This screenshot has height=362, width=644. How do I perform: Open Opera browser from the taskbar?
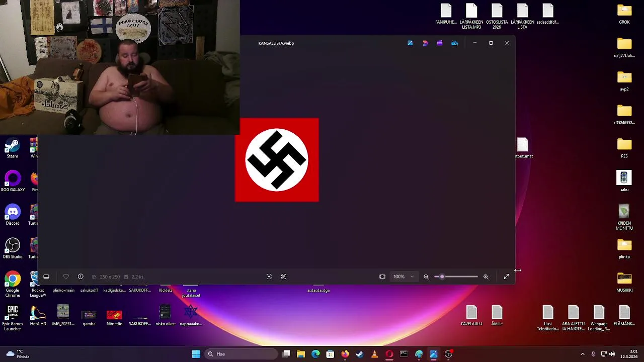(x=389, y=354)
